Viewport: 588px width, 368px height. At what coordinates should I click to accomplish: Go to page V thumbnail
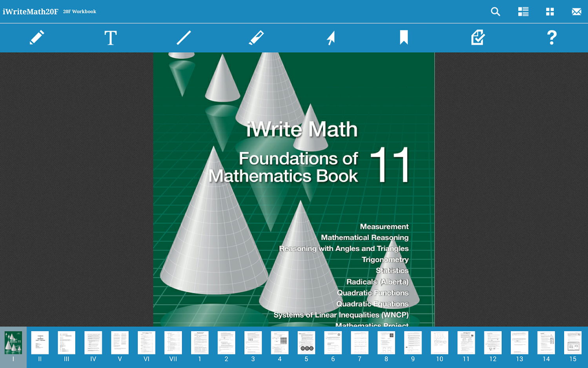coord(120,342)
